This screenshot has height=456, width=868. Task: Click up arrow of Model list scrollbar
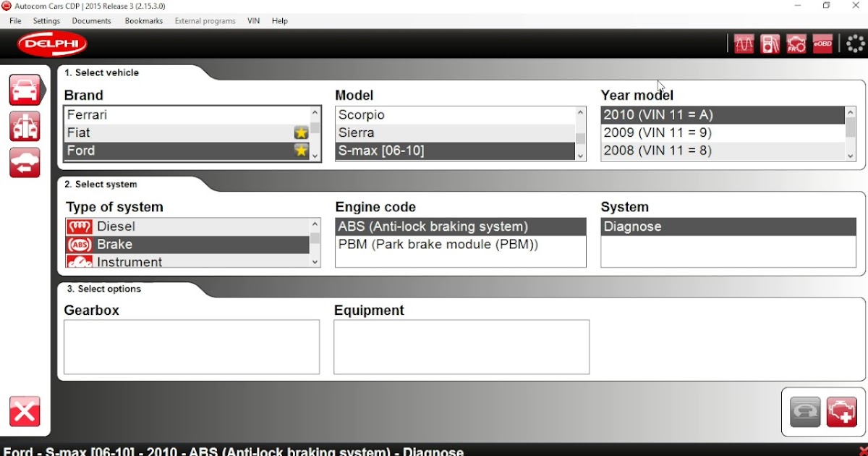(x=581, y=112)
